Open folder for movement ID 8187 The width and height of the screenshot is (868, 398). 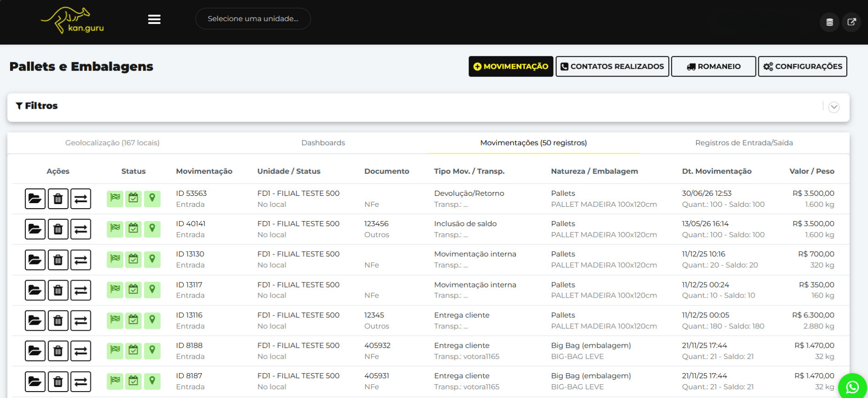[x=35, y=381]
